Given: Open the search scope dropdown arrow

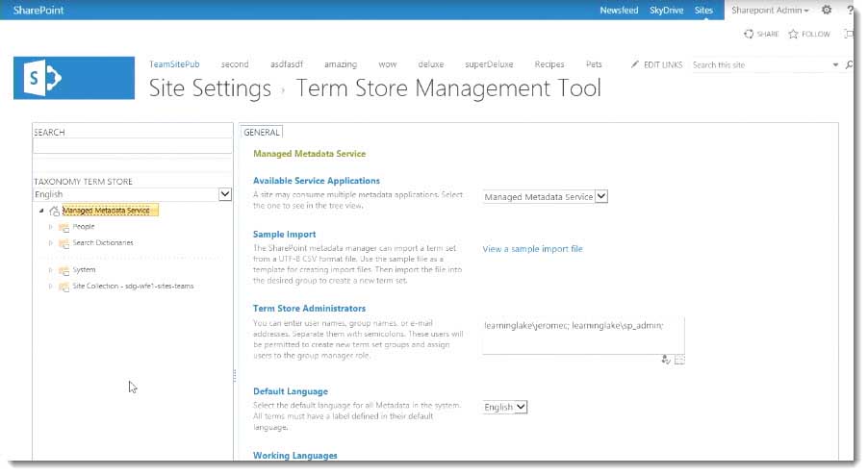Looking at the screenshot, I should coord(835,64).
